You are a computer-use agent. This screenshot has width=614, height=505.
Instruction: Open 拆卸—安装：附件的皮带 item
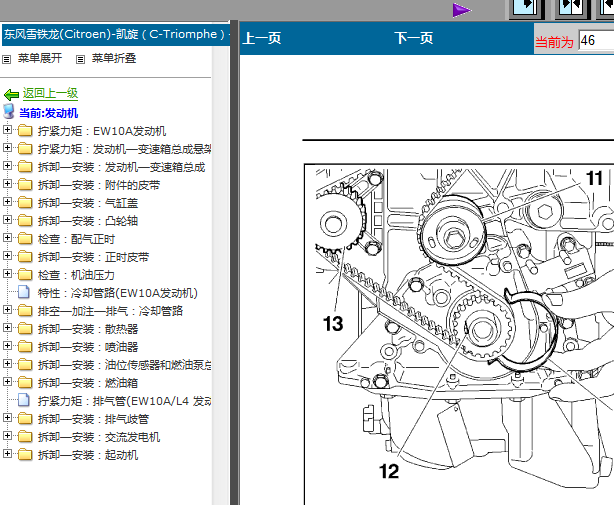pos(99,185)
